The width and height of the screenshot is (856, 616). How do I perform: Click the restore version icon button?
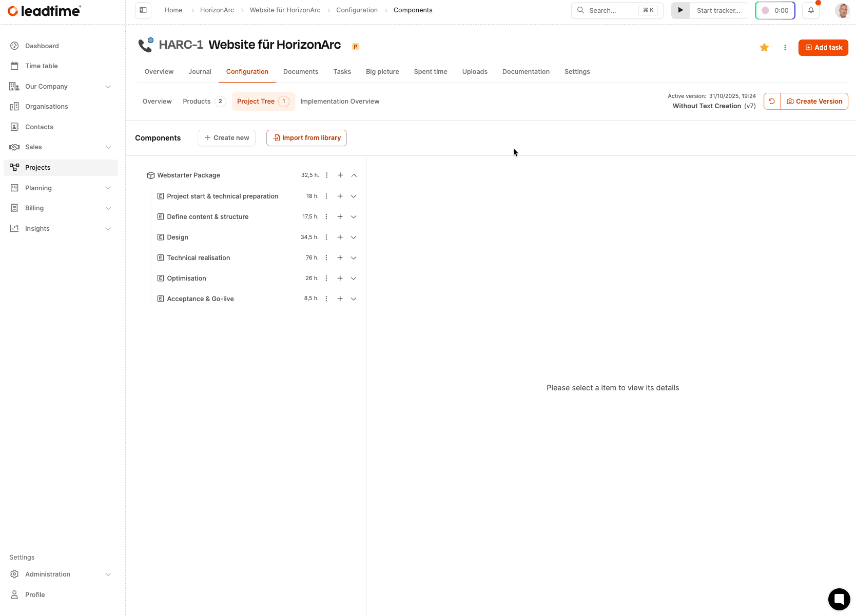[x=772, y=102]
